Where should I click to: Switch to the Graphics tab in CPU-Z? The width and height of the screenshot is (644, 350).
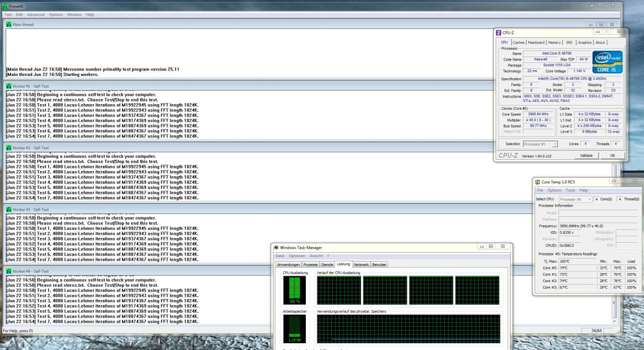pyautogui.click(x=585, y=43)
